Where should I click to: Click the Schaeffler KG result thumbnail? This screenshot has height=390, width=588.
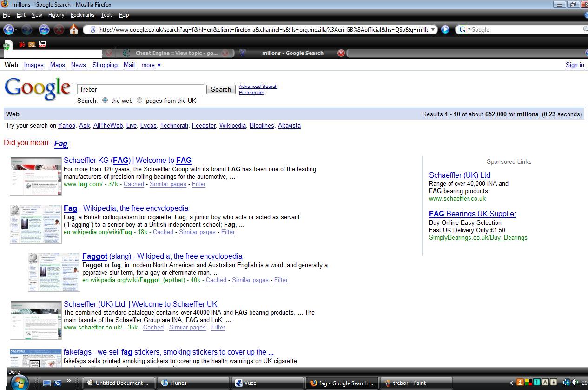pos(36,176)
